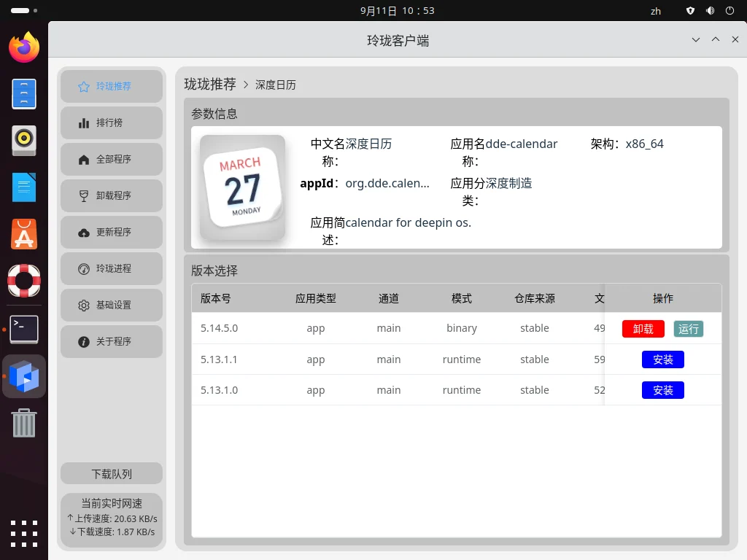Select the 全部程序 home icon

(x=84, y=160)
